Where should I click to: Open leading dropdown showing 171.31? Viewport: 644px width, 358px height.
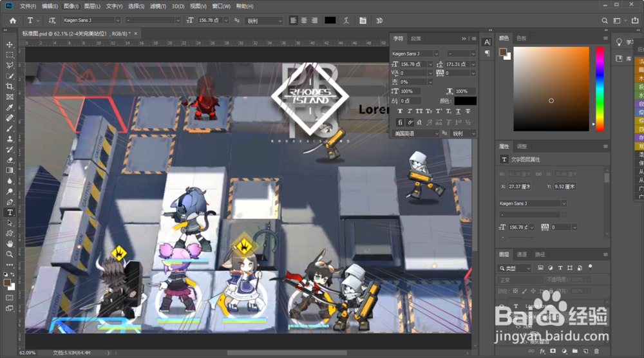(x=473, y=64)
